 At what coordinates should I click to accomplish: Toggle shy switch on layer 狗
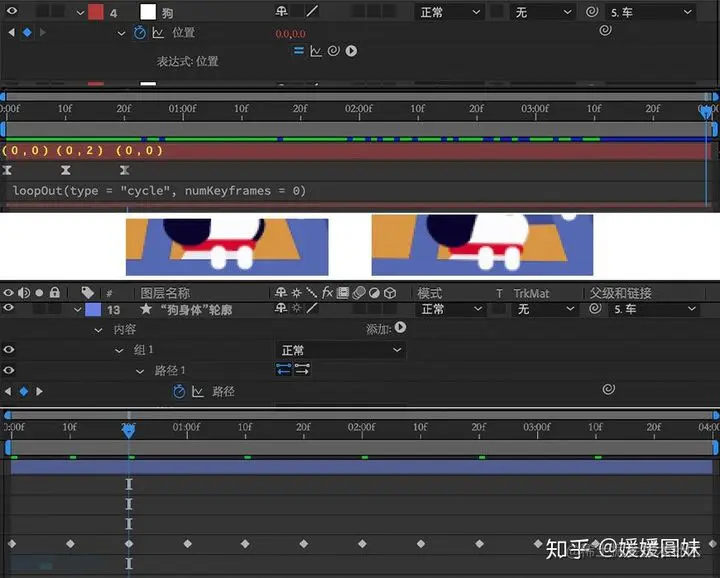(x=281, y=11)
